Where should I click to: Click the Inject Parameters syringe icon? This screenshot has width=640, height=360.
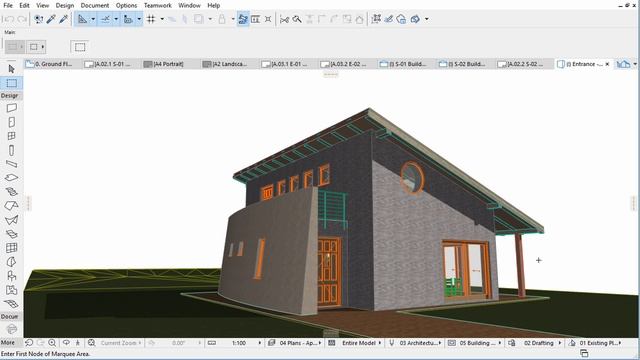pyautogui.click(x=63, y=19)
